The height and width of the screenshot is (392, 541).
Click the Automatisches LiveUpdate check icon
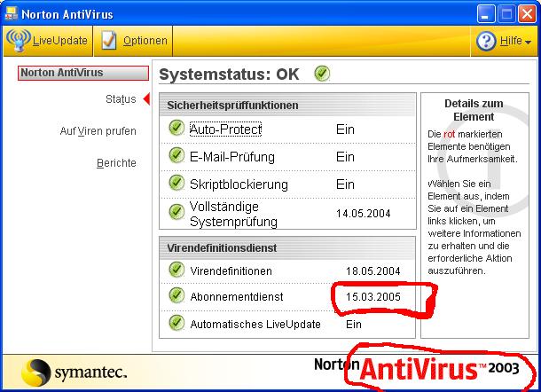coord(176,323)
